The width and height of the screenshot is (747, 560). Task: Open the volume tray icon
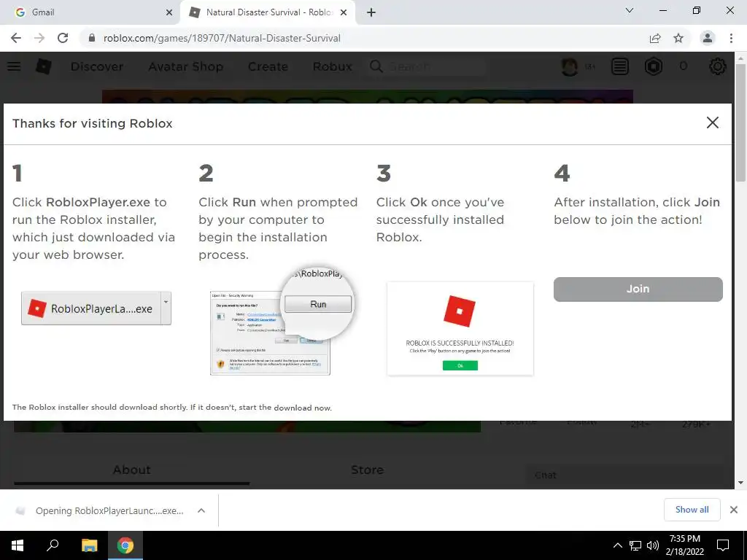tap(653, 545)
